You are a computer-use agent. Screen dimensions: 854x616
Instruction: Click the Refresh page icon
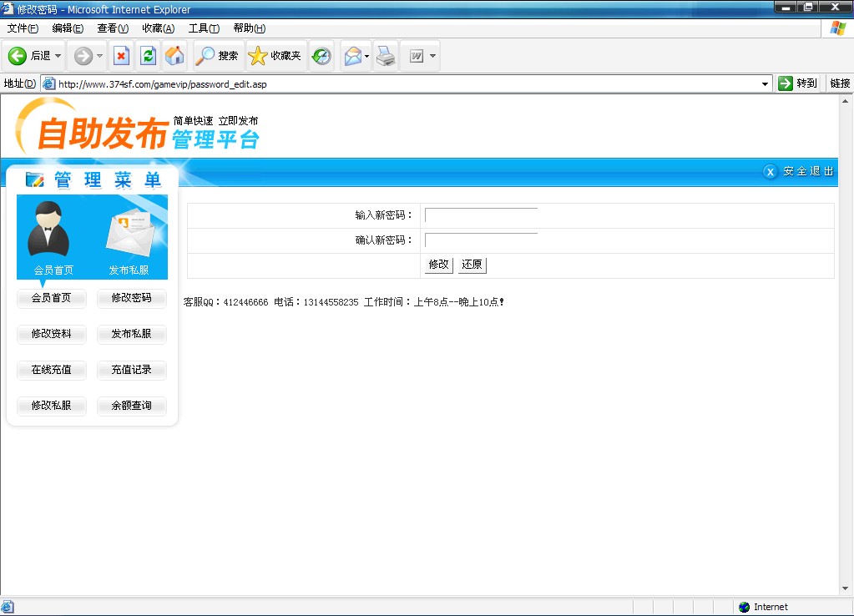[x=148, y=56]
